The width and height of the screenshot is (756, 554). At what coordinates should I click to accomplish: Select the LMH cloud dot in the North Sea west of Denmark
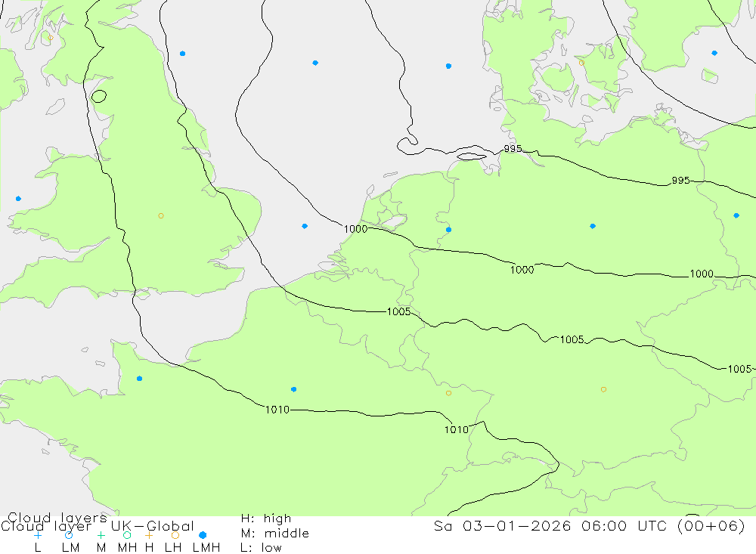449,66
